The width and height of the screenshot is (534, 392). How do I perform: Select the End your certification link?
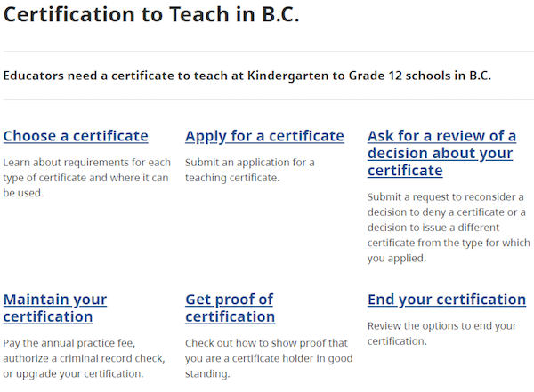pos(447,300)
